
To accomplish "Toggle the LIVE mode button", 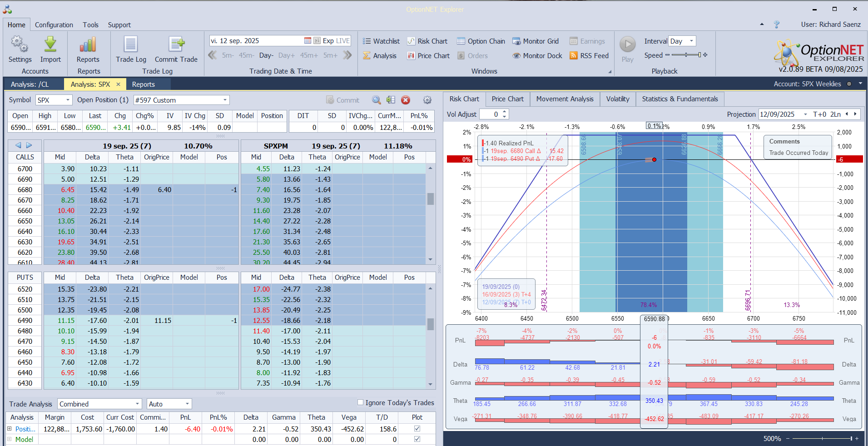I will 343,41.
